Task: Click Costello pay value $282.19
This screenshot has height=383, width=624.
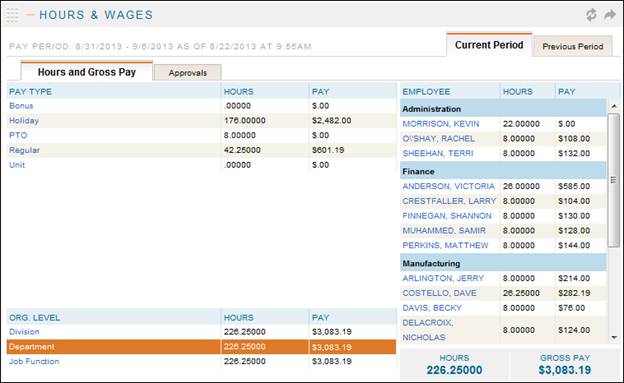Action: 574,293
